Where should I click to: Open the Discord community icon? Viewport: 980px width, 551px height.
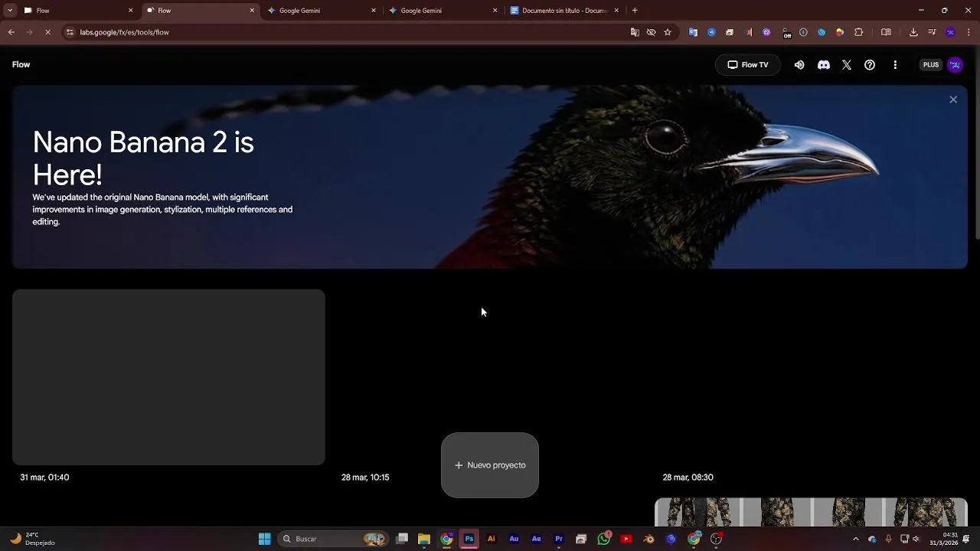click(x=824, y=65)
